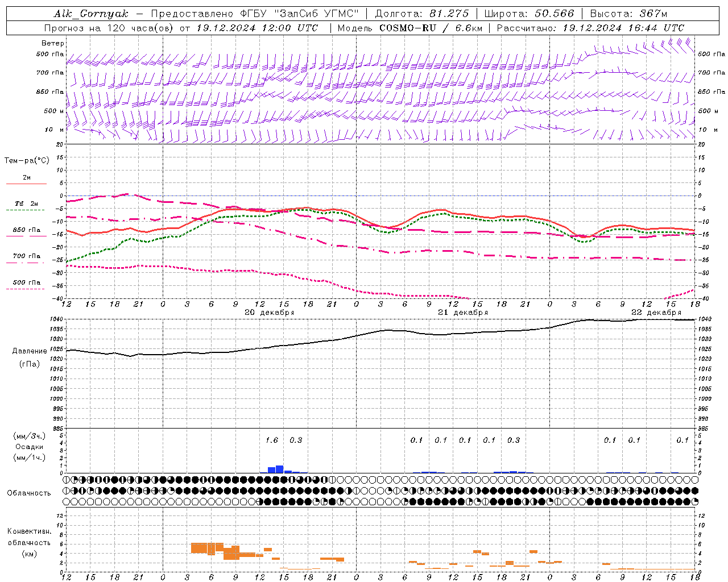Click the Давление pressure panel label
Viewport: 728px width, 582px height.
click(30, 351)
